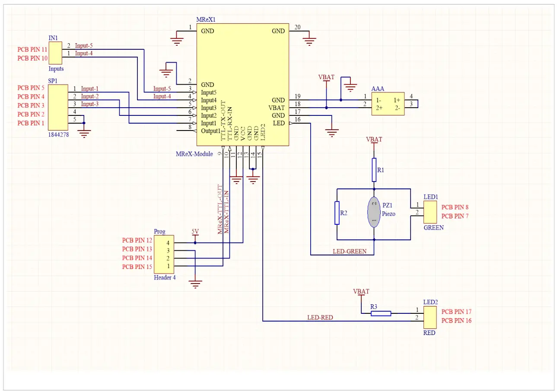
Task: Click the LED-GREEN net label
Action: [x=350, y=251]
